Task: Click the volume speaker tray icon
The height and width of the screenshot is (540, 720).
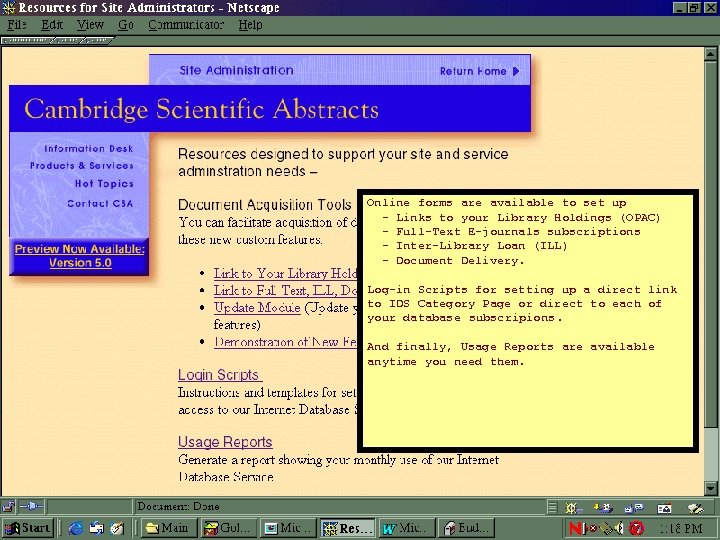Action: pos(618,529)
